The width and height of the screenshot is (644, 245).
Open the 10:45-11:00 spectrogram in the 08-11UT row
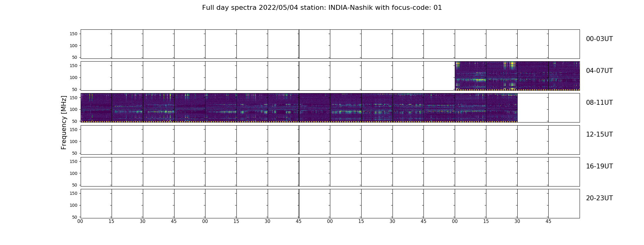point(439,108)
